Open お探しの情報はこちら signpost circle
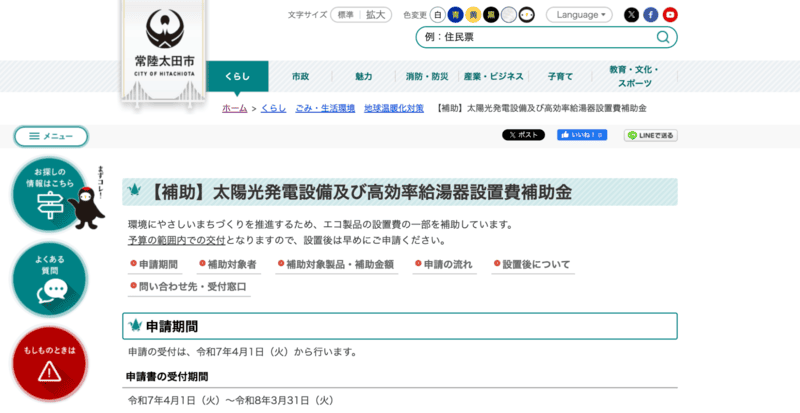 pos(49,195)
